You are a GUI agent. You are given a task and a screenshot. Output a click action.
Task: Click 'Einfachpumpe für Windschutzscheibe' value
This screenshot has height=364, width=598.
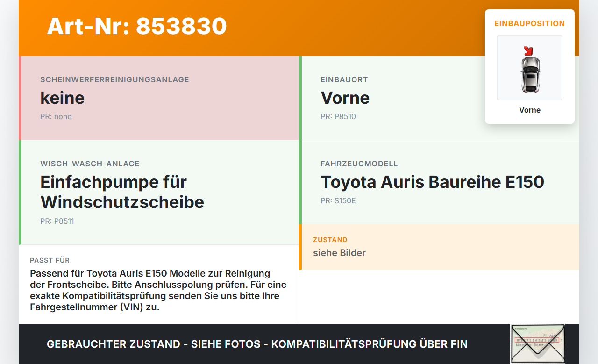tap(122, 192)
